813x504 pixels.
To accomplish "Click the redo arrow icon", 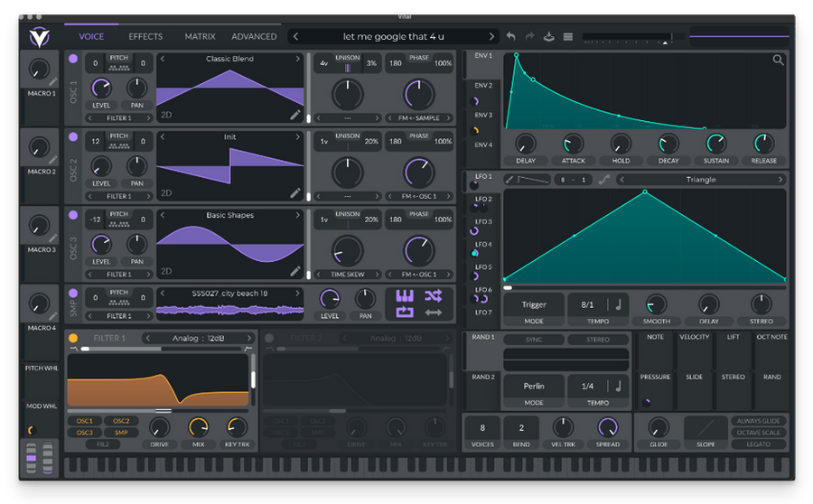I will (x=529, y=36).
